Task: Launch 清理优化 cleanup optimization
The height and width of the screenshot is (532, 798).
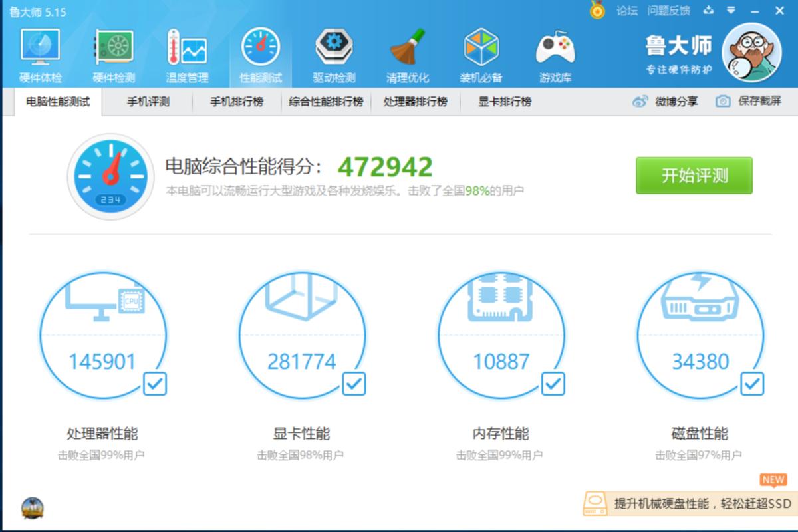Action: click(x=408, y=50)
